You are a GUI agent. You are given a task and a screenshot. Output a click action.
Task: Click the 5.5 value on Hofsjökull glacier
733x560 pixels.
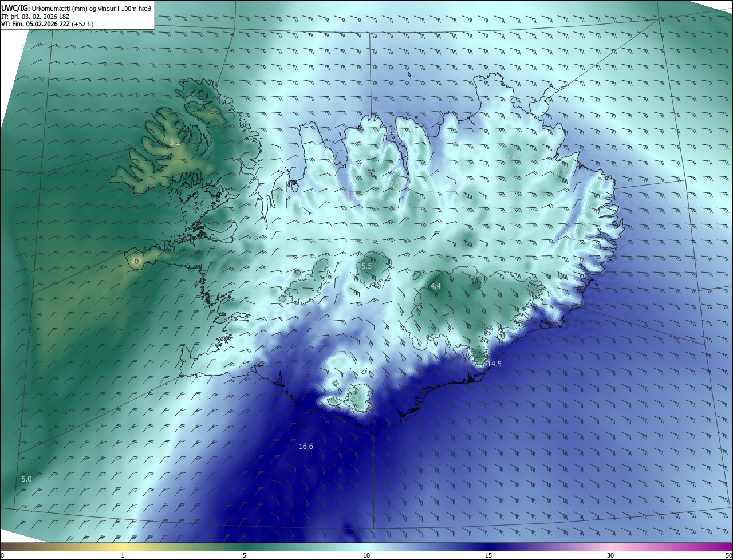pyautogui.click(x=366, y=266)
